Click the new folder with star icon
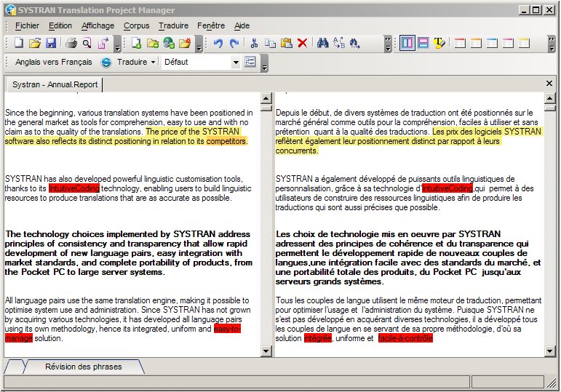The width and height of the screenshot is (561, 392). tap(185, 43)
